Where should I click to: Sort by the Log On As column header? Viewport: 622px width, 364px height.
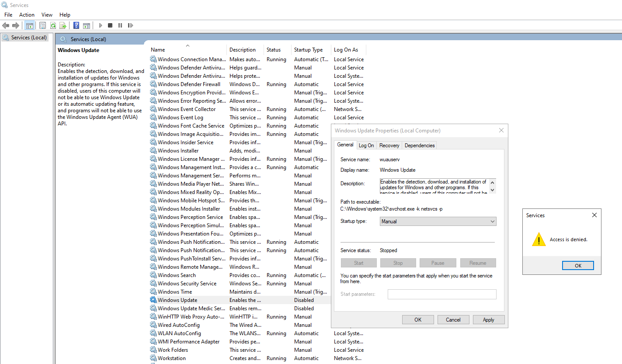click(x=348, y=50)
